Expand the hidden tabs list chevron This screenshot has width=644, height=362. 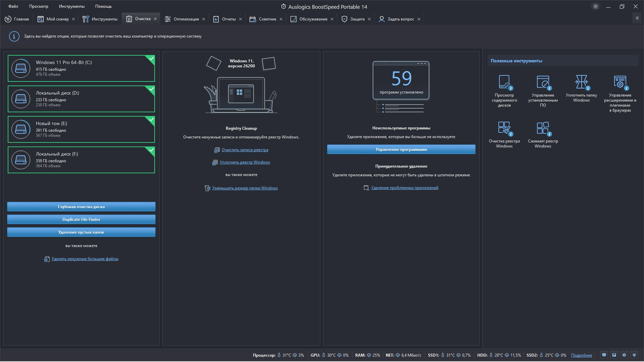[x=637, y=18]
